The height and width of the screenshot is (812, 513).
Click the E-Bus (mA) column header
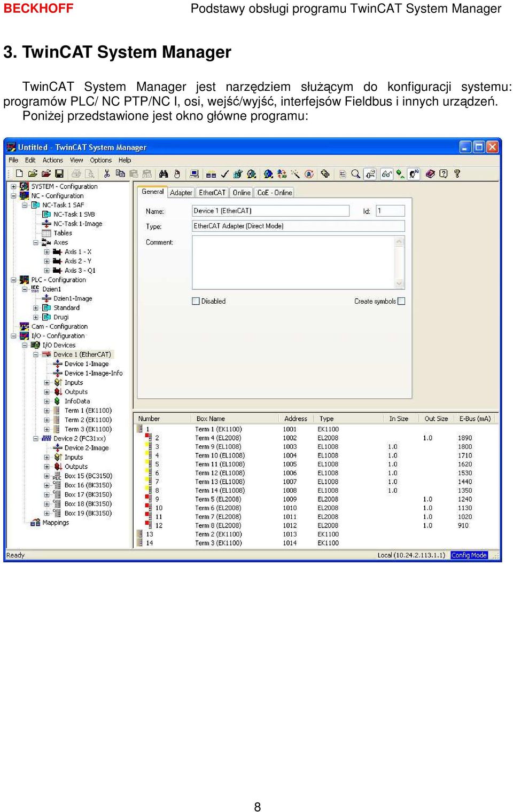click(475, 419)
